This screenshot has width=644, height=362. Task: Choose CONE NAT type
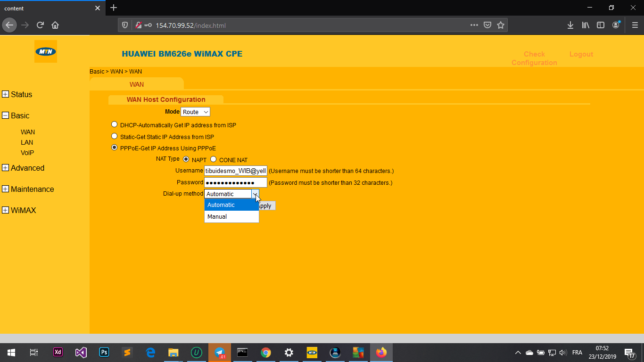pos(213,159)
